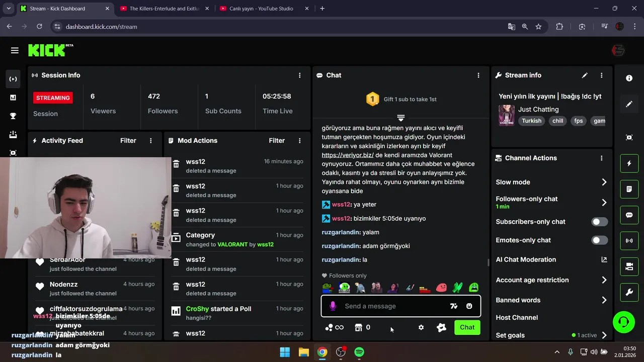Open the Windows Start menu
Image resolution: width=644 pixels, height=362 pixels.
click(285, 352)
